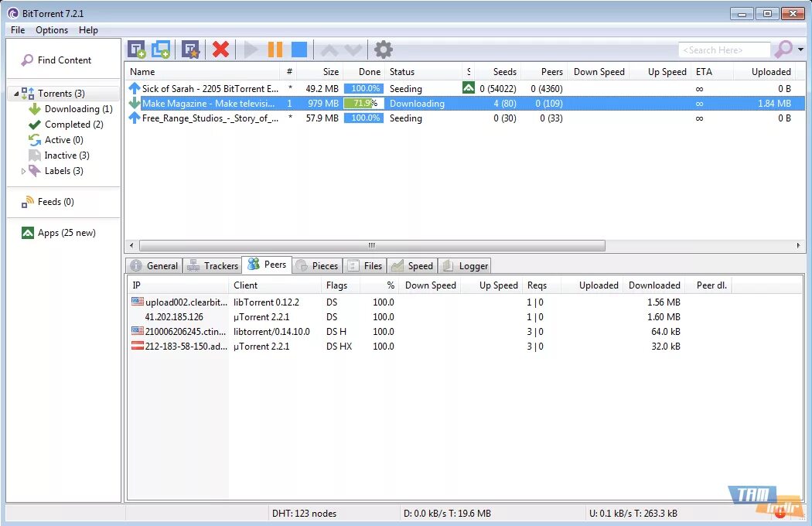
Task: Click the 71.9% download progress bar
Action: click(x=363, y=103)
